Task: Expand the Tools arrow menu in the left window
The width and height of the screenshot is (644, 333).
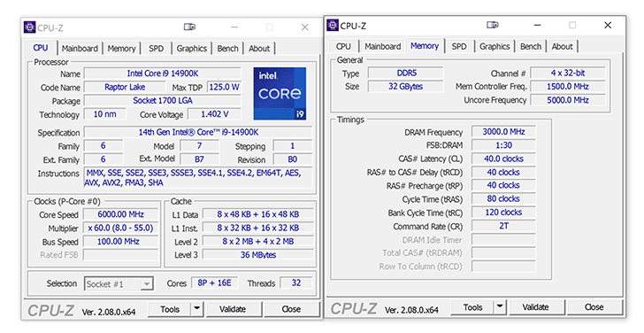Action: (197, 309)
